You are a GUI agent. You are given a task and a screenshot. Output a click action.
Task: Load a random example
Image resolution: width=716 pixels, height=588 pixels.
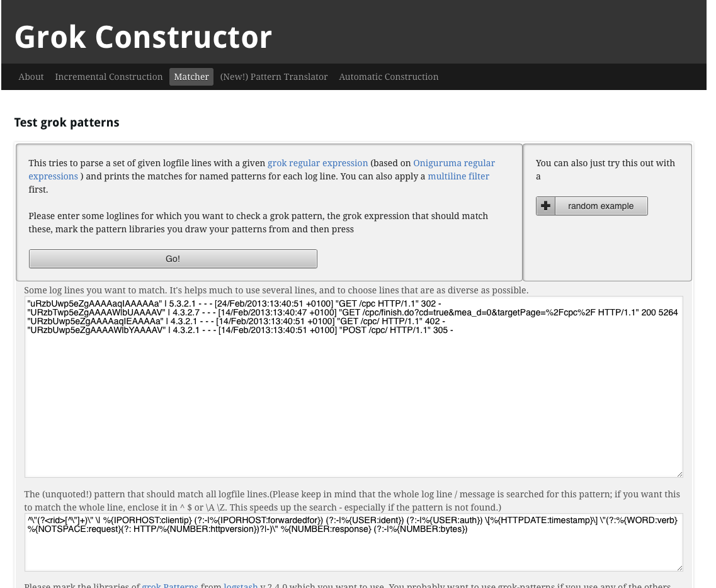coord(592,206)
